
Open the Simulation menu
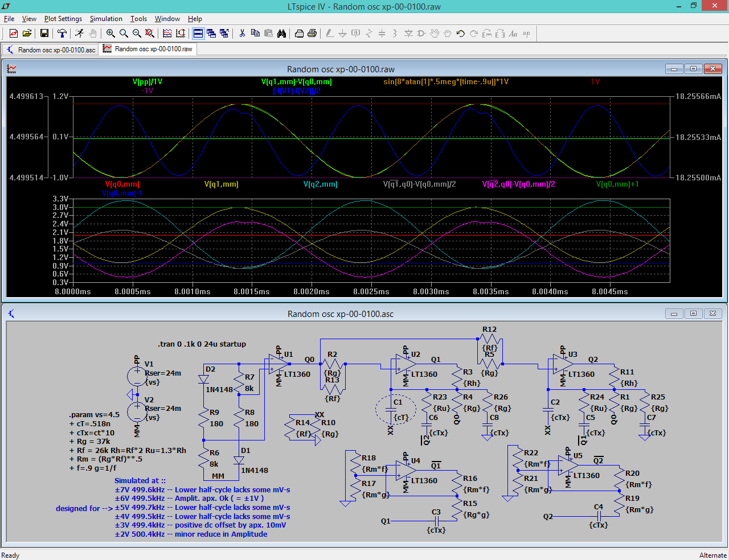click(x=106, y=19)
